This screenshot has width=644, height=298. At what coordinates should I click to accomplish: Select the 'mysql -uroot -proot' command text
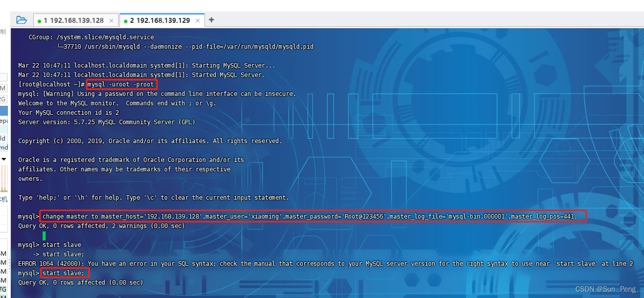(x=121, y=84)
